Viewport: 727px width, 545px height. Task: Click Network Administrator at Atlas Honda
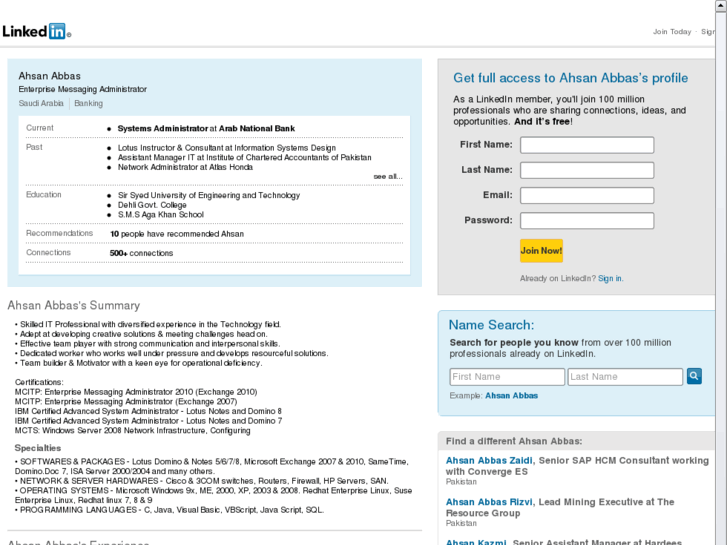(185, 167)
